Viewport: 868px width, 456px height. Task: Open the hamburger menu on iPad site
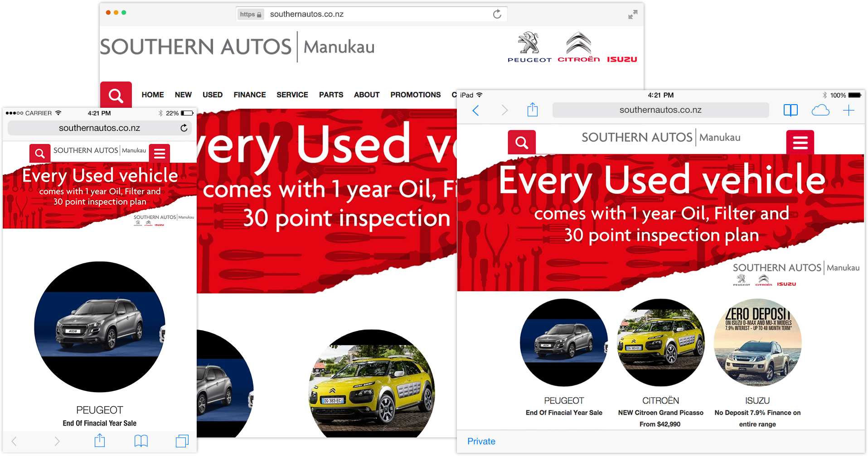(x=800, y=143)
